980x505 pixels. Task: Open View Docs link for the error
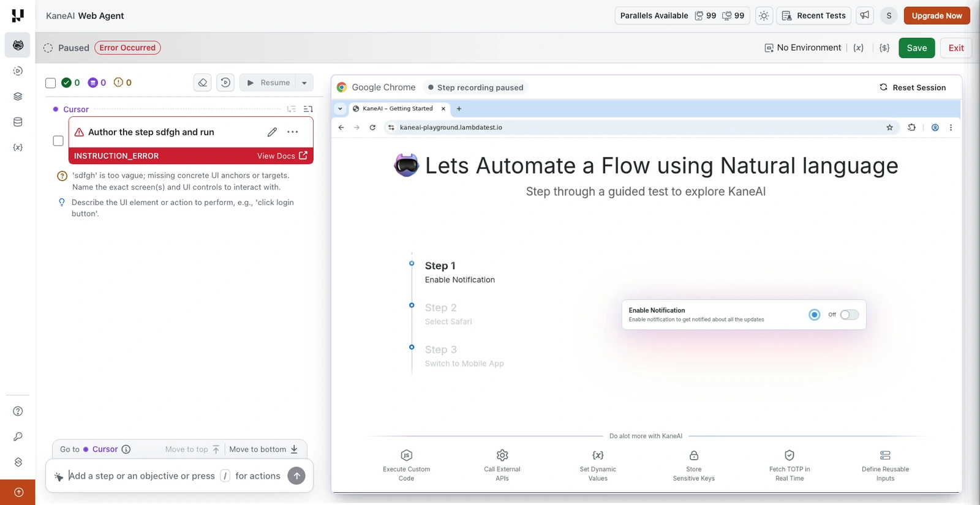click(x=282, y=156)
